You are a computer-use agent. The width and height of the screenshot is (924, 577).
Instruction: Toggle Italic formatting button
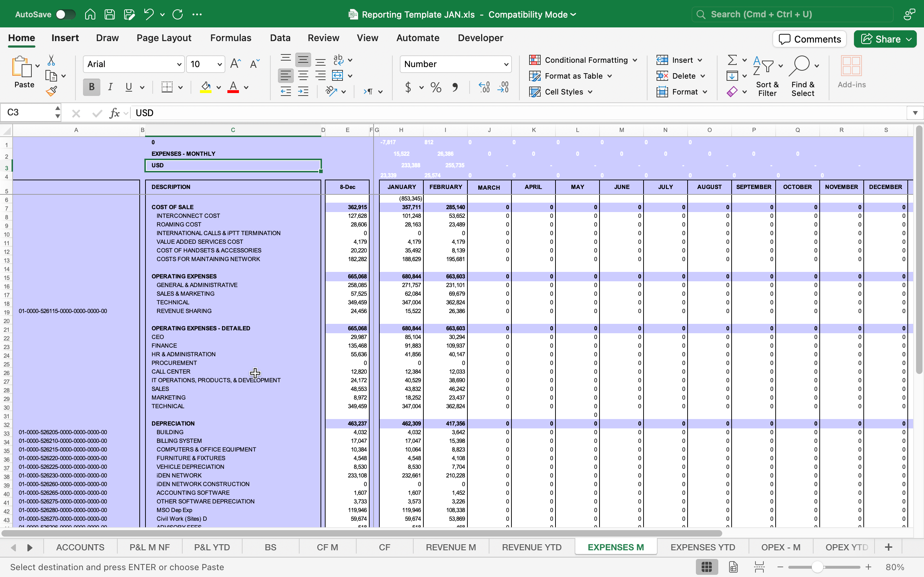click(x=110, y=87)
